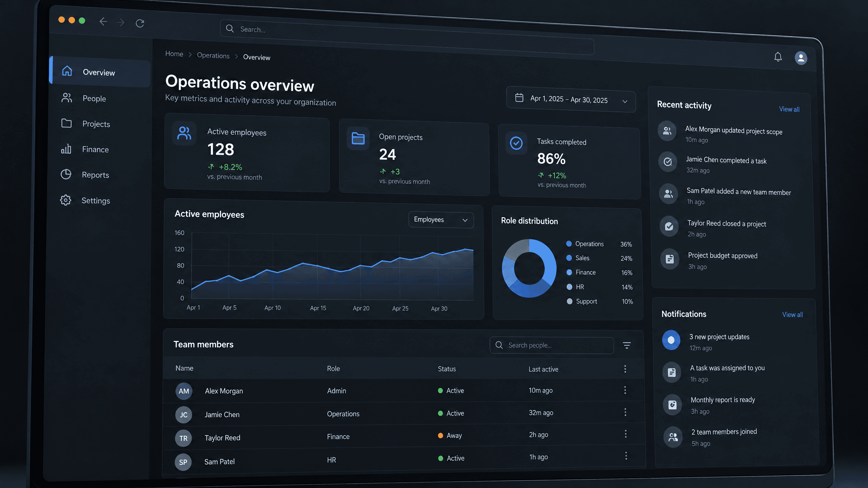This screenshot has height=488, width=868.
Task: Open row options for Alex Morgan
Action: pos(625,390)
